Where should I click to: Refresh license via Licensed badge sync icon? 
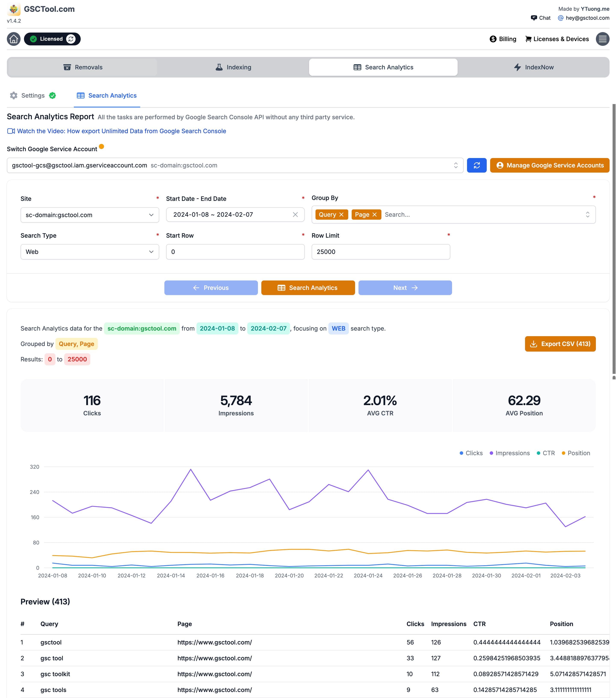pyautogui.click(x=71, y=39)
